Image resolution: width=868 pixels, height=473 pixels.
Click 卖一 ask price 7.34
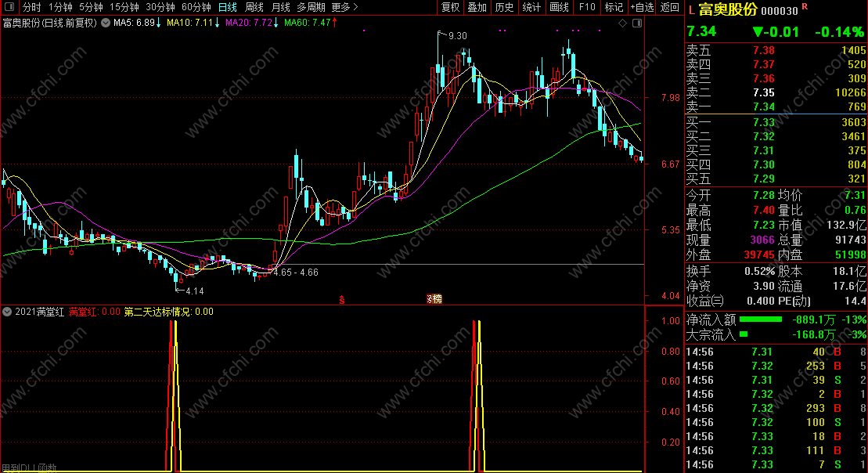(x=763, y=107)
